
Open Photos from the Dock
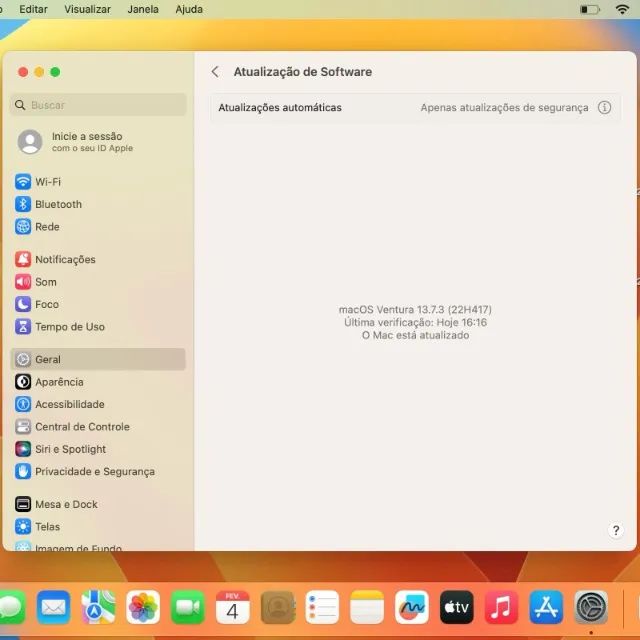(x=143, y=607)
